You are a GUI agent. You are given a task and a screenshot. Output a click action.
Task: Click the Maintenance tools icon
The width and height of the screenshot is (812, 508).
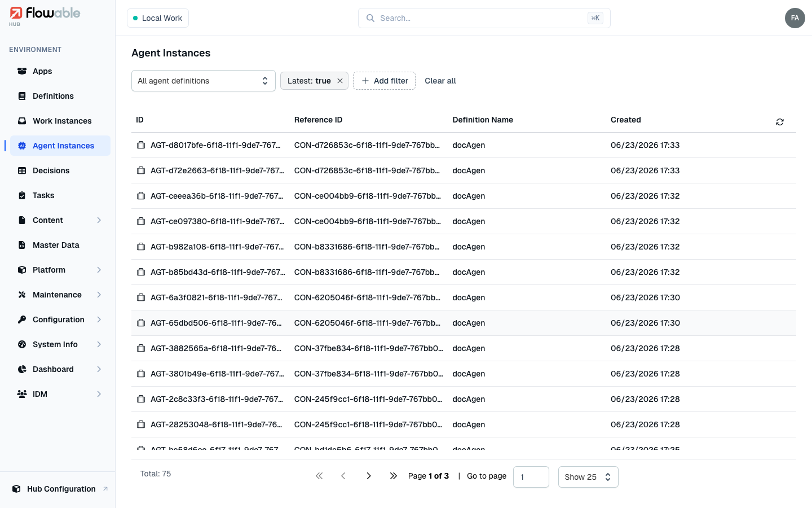click(22, 295)
